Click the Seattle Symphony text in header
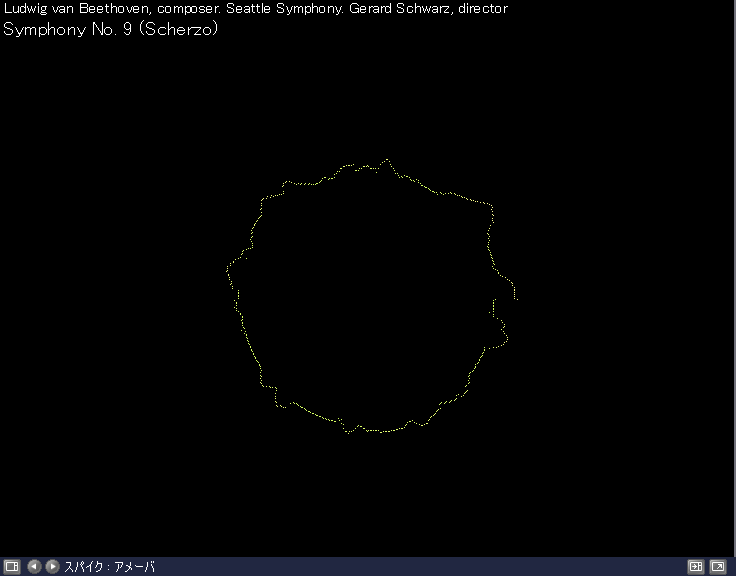736x576 pixels. click(285, 8)
